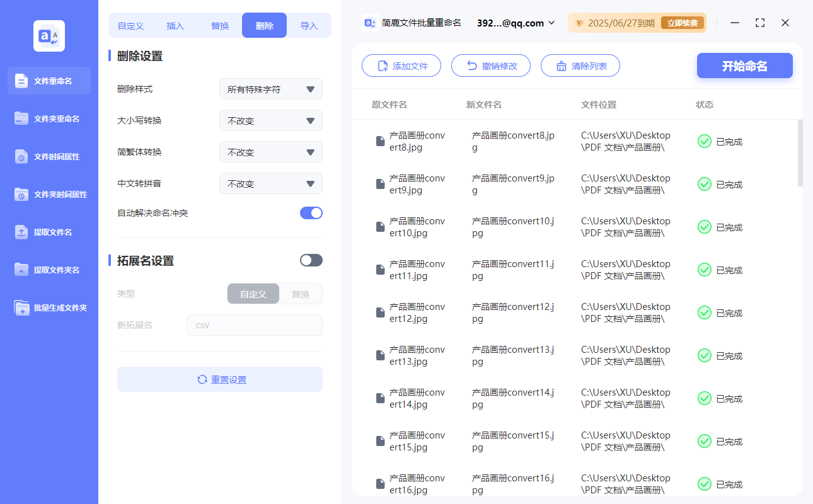Select the 文件时间属性 tool in sidebar

[49, 156]
